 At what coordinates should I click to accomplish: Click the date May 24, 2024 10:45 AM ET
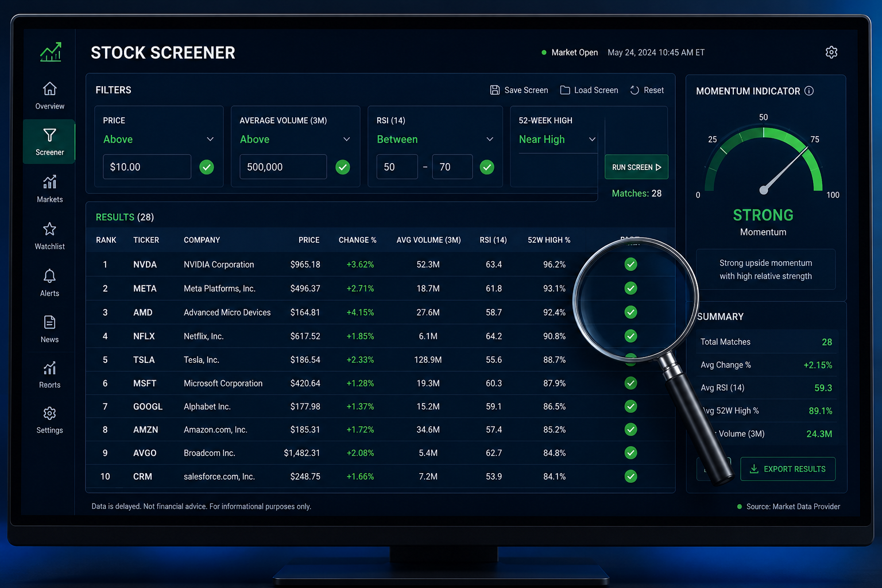[x=656, y=52]
